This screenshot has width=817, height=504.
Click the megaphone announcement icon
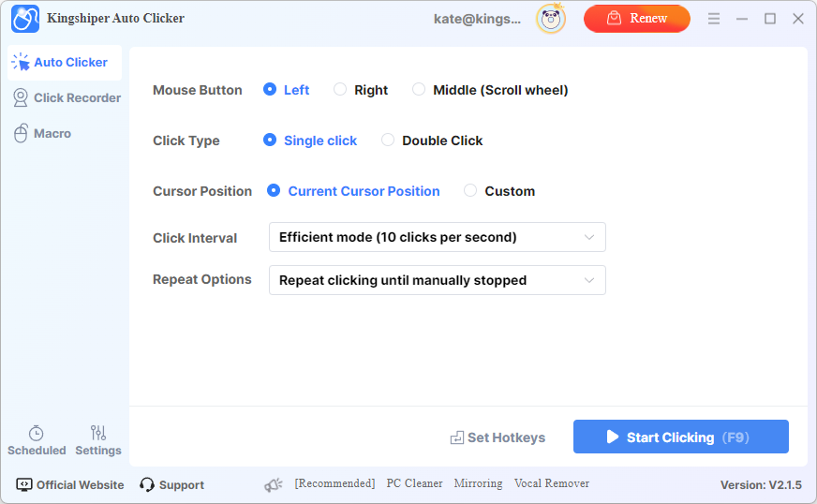(273, 485)
